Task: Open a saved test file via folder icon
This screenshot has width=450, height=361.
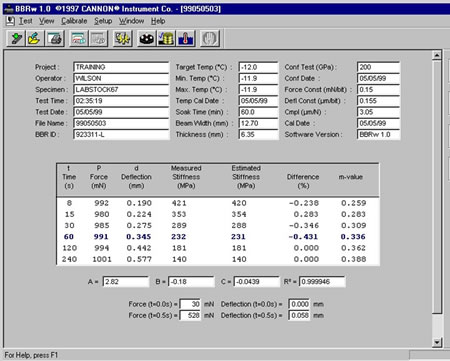Action: (x=35, y=39)
